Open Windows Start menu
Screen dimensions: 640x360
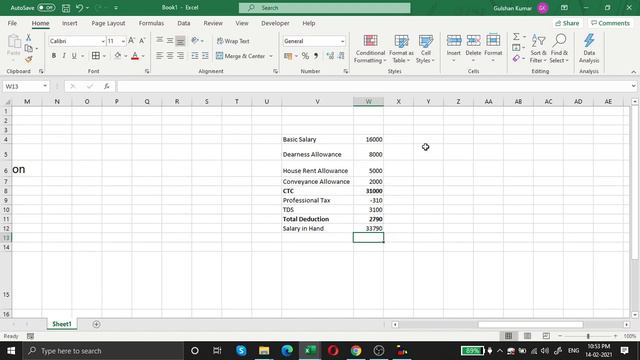tap(11, 351)
